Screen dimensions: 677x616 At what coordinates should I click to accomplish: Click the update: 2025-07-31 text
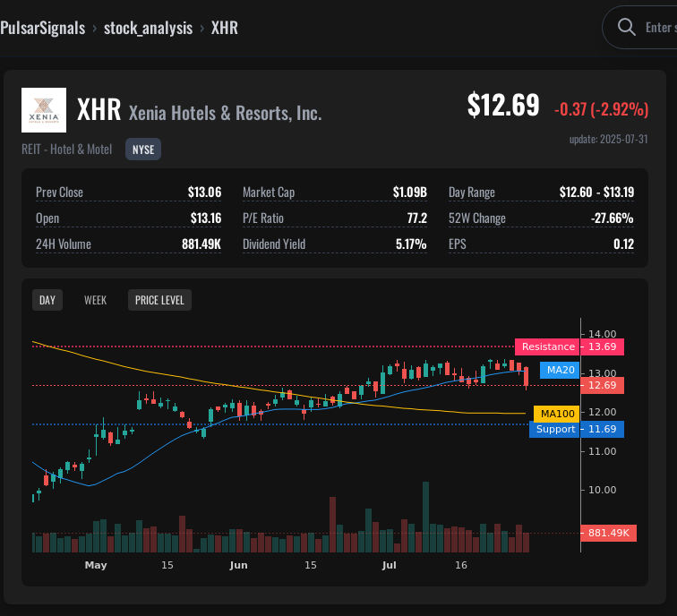coord(609,140)
